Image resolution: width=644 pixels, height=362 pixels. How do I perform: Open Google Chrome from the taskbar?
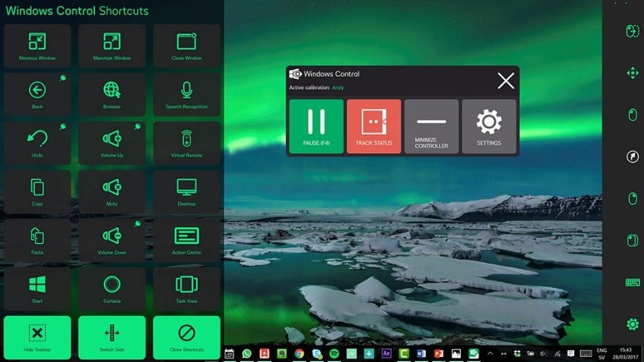(299, 353)
